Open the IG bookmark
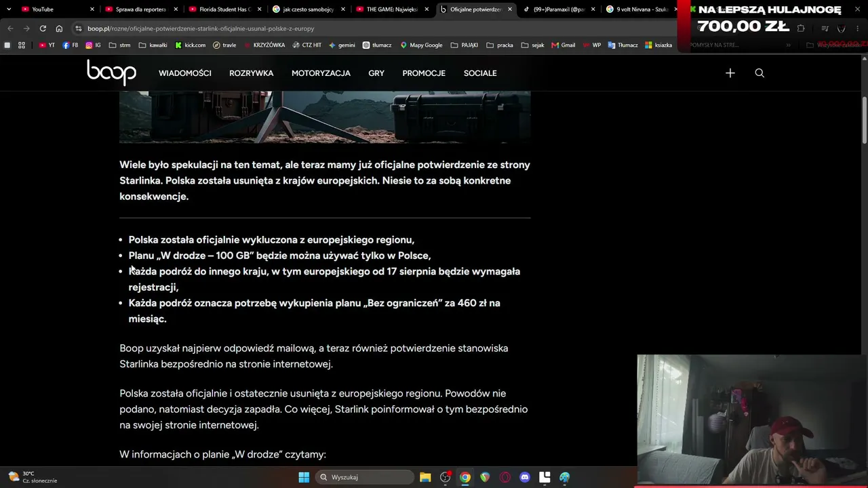Viewport: 868px width, 488px height. [x=94, y=45]
